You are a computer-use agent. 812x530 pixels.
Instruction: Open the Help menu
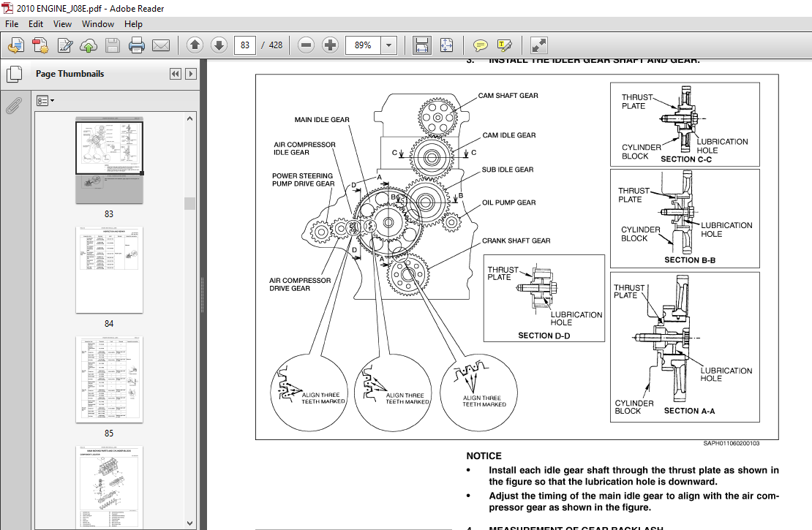tap(133, 24)
